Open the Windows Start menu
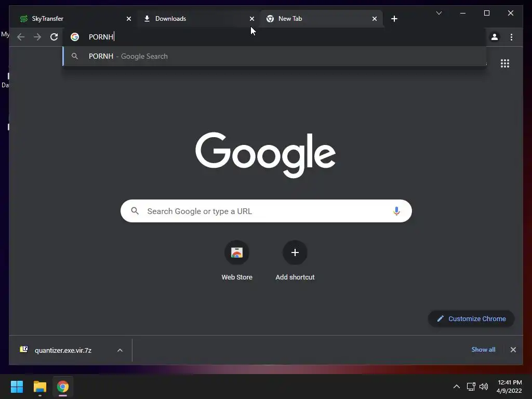The height and width of the screenshot is (399, 532). [17, 387]
